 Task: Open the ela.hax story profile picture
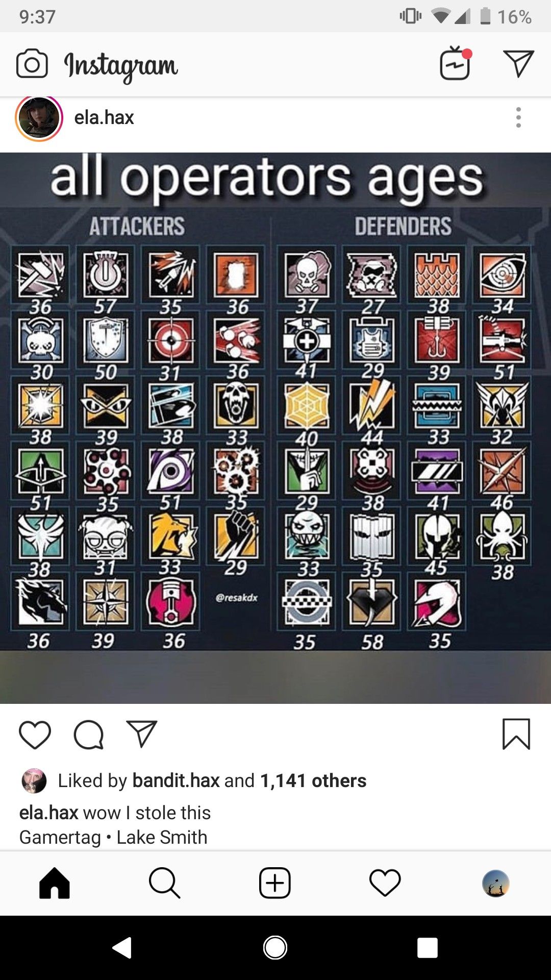point(39,118)
